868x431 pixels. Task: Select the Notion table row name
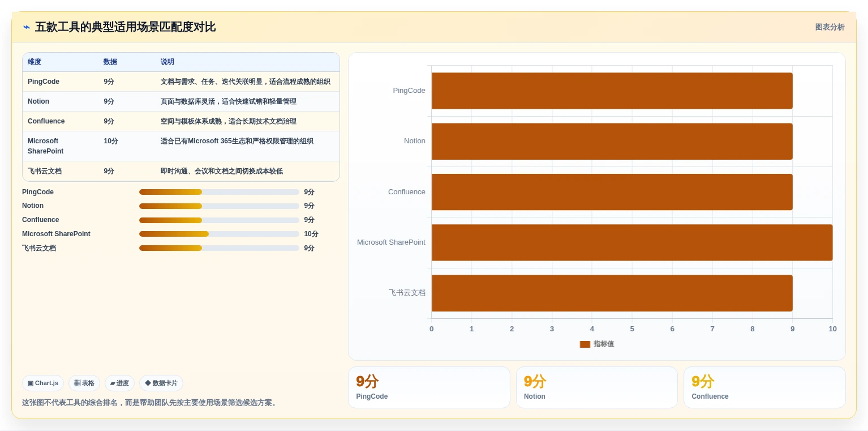[38, 101]
